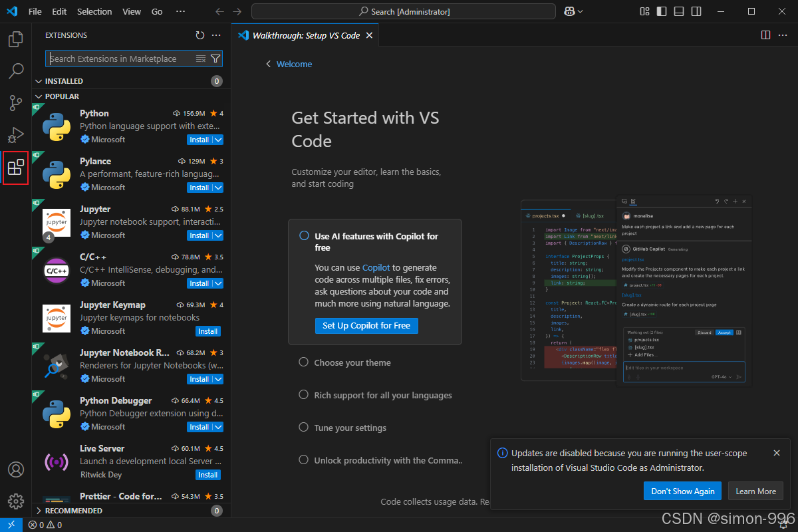Open the Go menu
Image resolution: width=798 pixels, height=532 pixels.
157,11
